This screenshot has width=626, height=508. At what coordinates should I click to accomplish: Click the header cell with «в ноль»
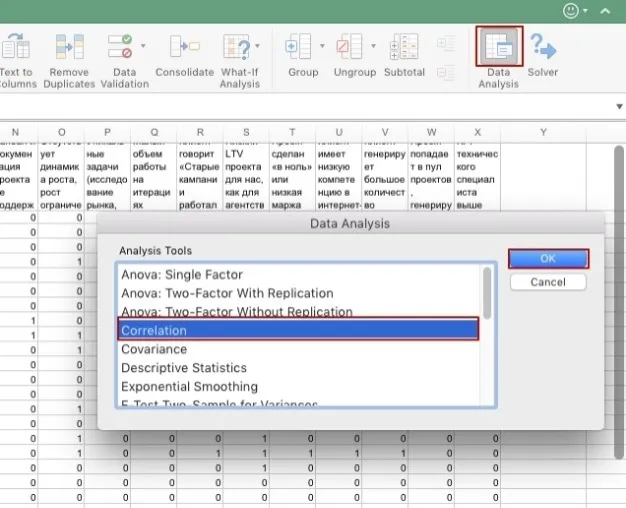(x=293, y=176)
